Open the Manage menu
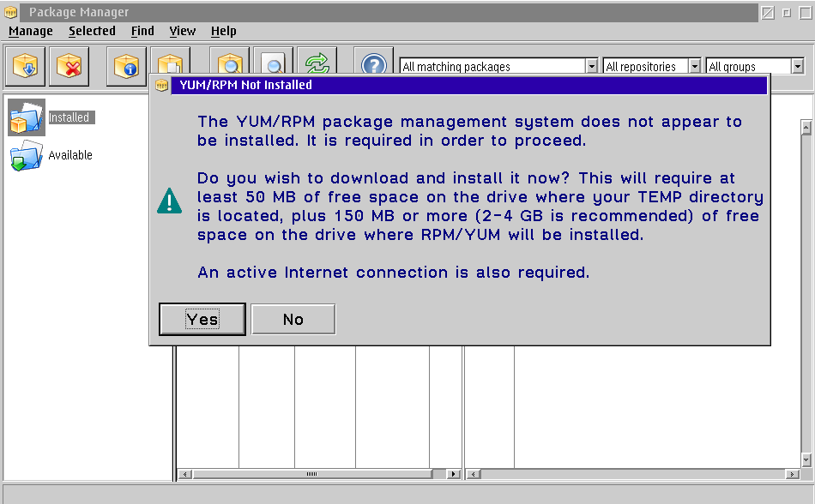Screen dimensions: 815x504 pyautogui.click(x=31, y=31)
